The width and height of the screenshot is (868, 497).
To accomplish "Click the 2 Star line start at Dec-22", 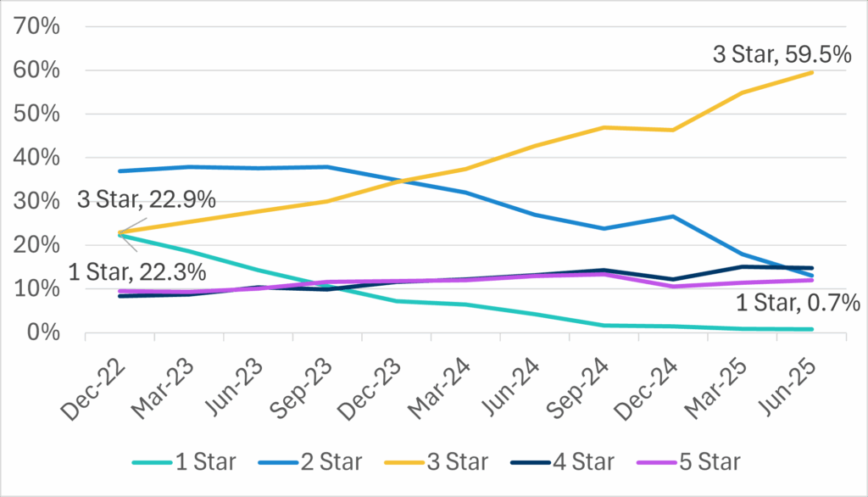I will (119, 171).
